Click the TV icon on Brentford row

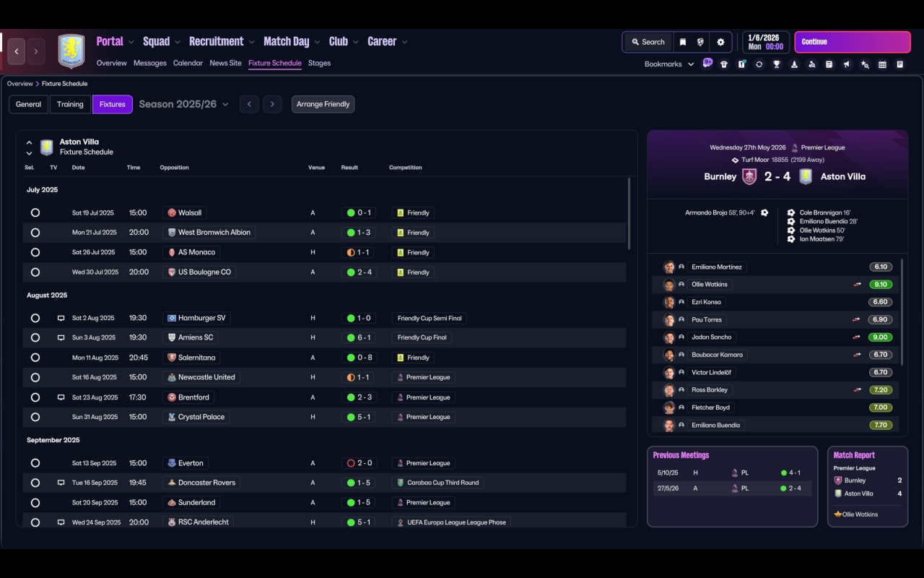click(x=61, y=397)
